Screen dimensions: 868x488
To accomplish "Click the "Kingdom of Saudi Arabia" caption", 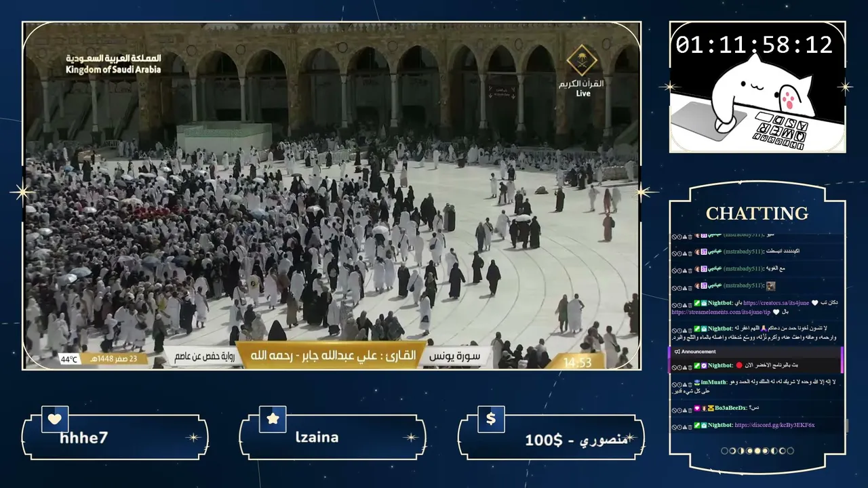I will (113, 69).
